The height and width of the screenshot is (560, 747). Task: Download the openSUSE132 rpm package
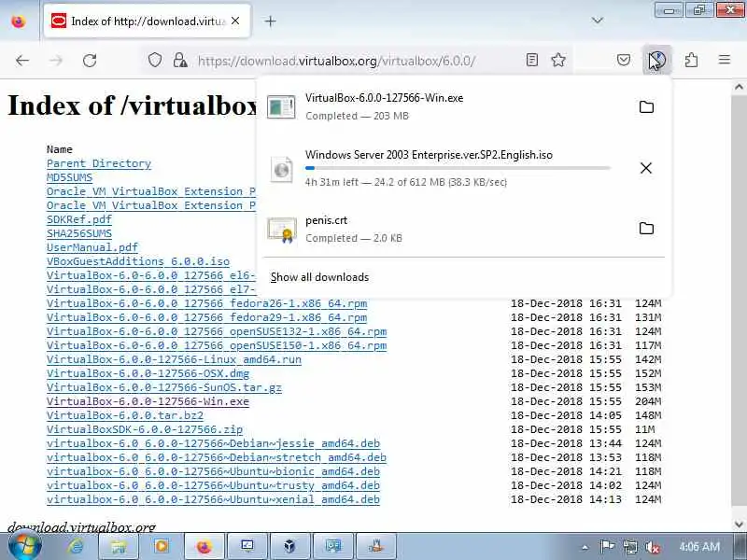(217, 331)
